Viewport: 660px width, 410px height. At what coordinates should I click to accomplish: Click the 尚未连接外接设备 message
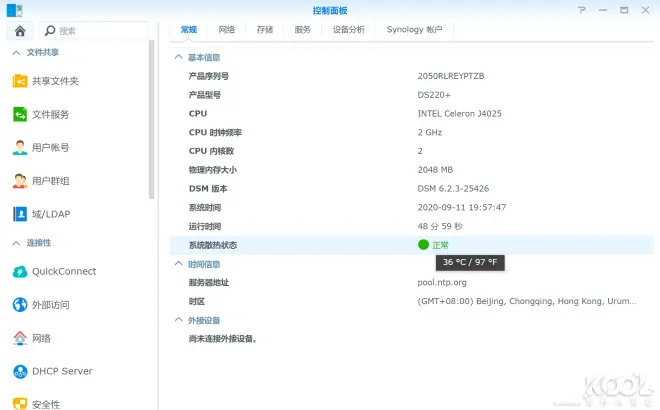(x=223, y=339)
